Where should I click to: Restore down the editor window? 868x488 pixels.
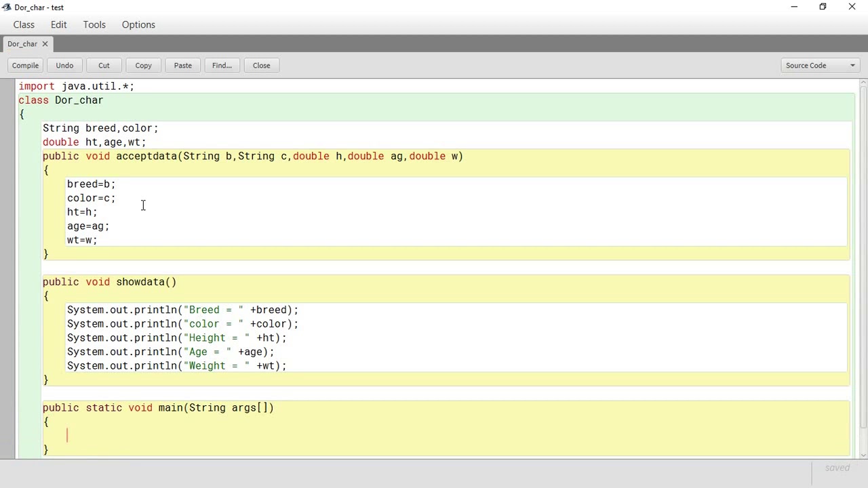coord(823,7)
